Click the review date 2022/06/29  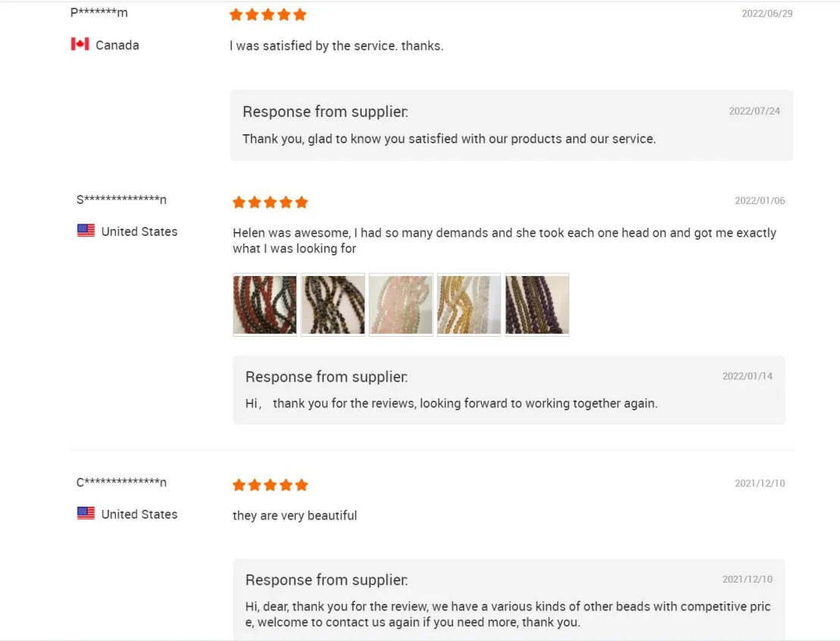tap(766, 14)
